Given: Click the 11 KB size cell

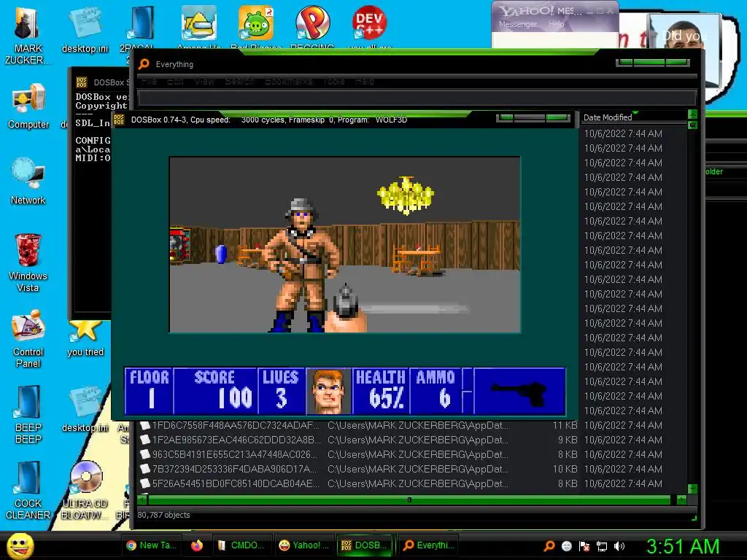Looking at the screenshot, I should [x=565, y=425].
